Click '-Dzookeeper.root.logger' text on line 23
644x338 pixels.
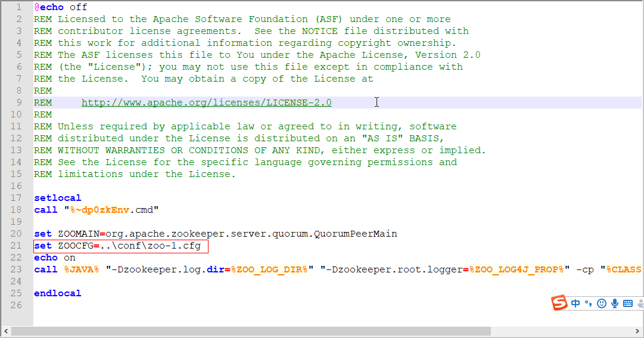click(x=394, y=269)
